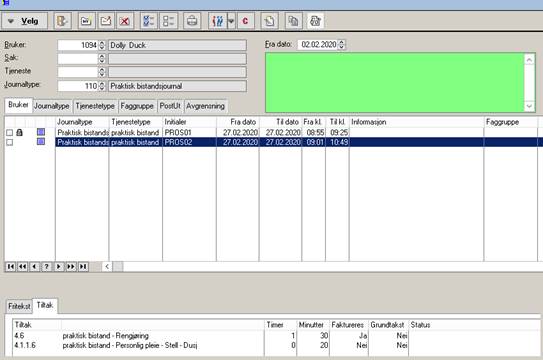Click the Informasjon column header
The height and width of the screenshot is (360, 543).
pos(416,122)
